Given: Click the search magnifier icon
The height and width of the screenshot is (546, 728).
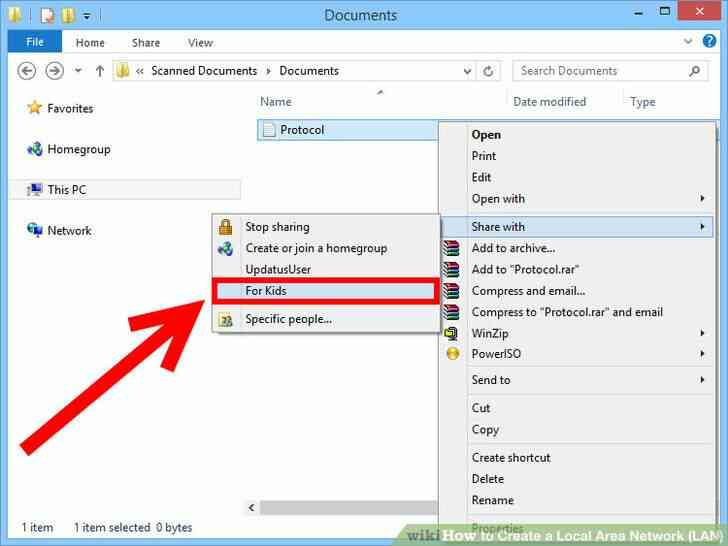Looking at the screenshot, I should [x=695, y=71].
